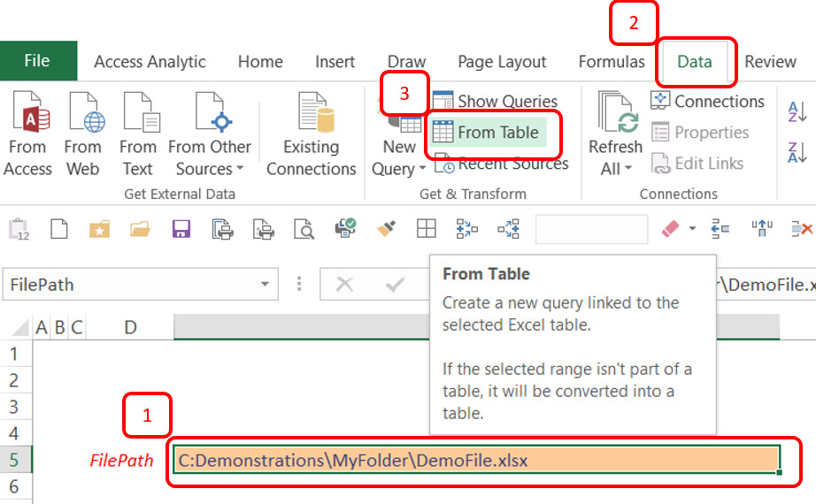
Task: Click the starred folder icon
Action: click(99, 229)
